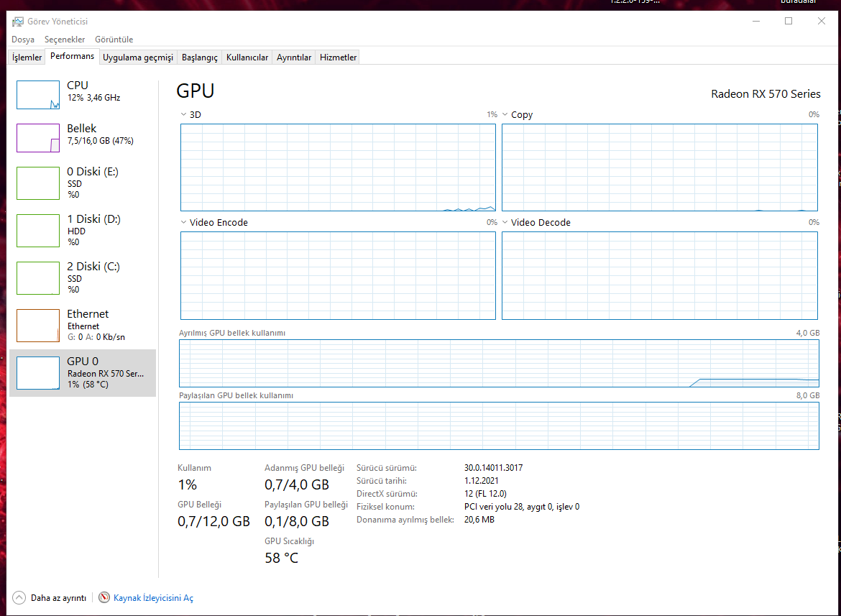This screenshot has height=616, width=841.
Task: Click the Paylaşılan GPU bellek kullanımı graph
Action: (499, 426)
